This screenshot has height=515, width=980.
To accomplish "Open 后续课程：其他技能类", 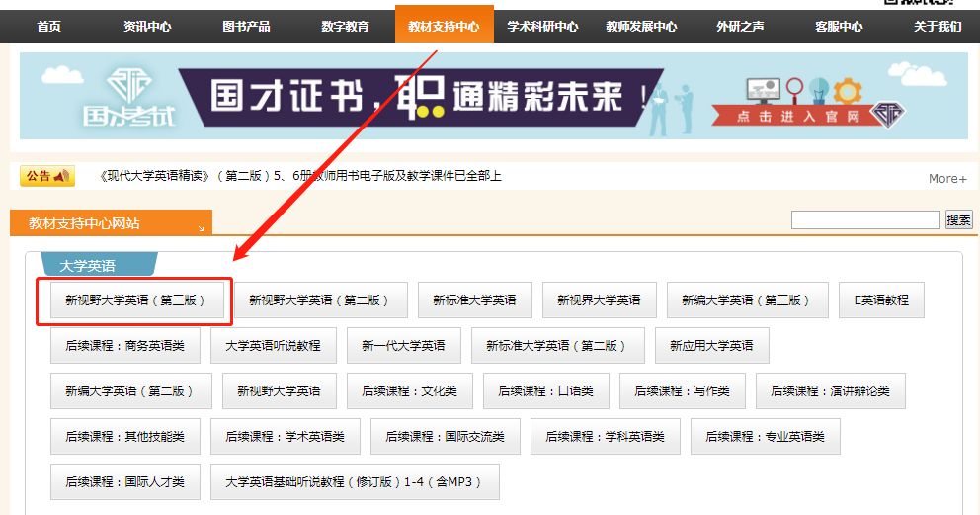I will (125, 436).
